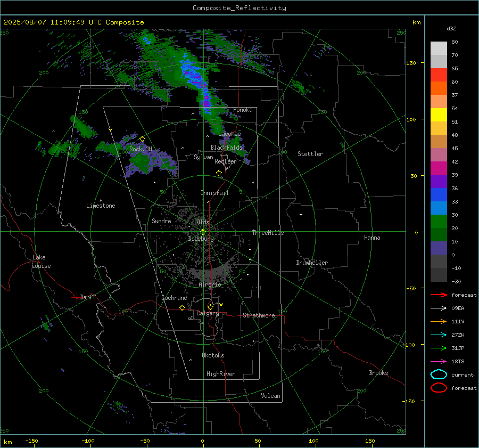Image resolution: width=479 pixels, height=448 pixels.
Task: Click the bright yellow 51 dBZ swatch
Action: 439,115
